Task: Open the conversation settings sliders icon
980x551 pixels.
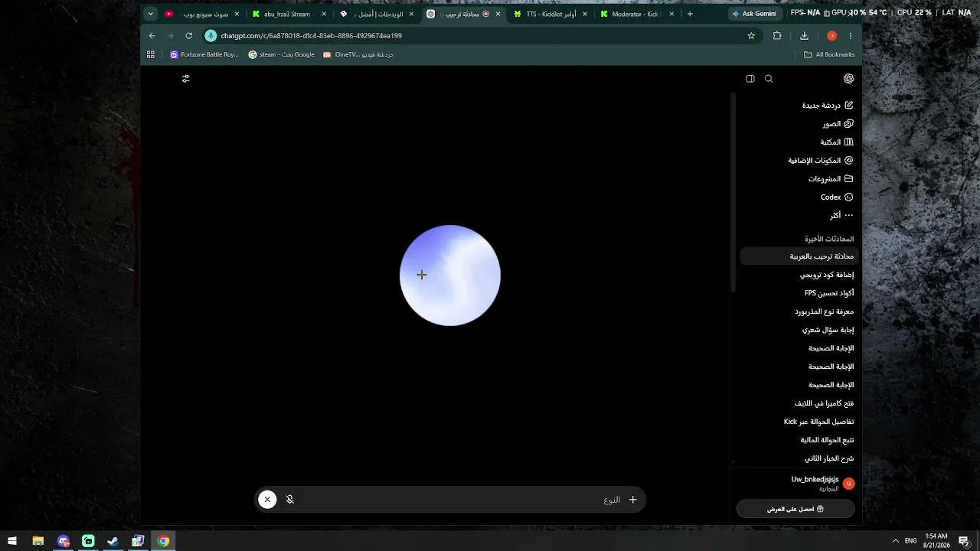Action: 186,79
